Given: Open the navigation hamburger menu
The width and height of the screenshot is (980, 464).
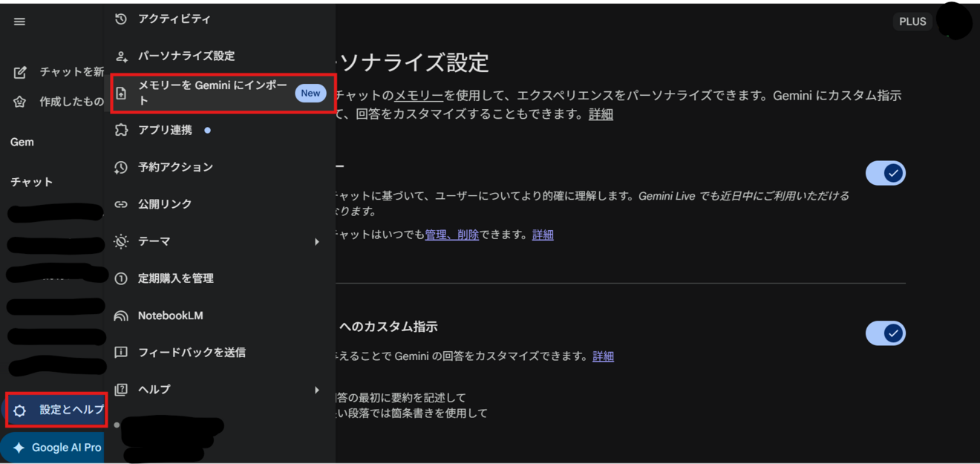Looking at the screenshot, I should 19,21.
